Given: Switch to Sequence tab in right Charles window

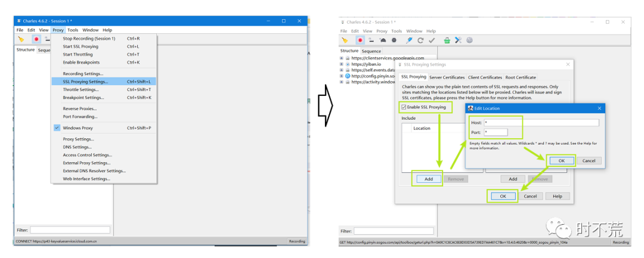Looking at the screenshot, I should pyautogui.click(x=371, y=51).
